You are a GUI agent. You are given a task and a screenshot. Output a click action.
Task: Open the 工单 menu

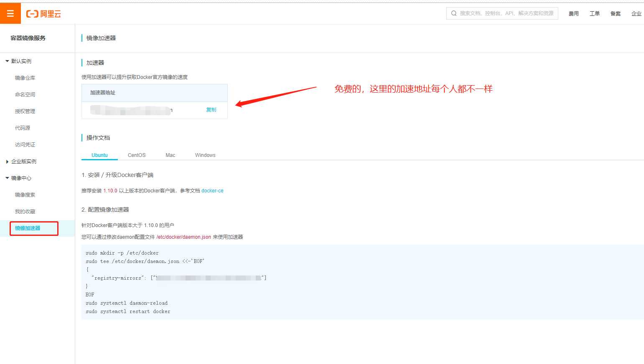coord(595,14)
